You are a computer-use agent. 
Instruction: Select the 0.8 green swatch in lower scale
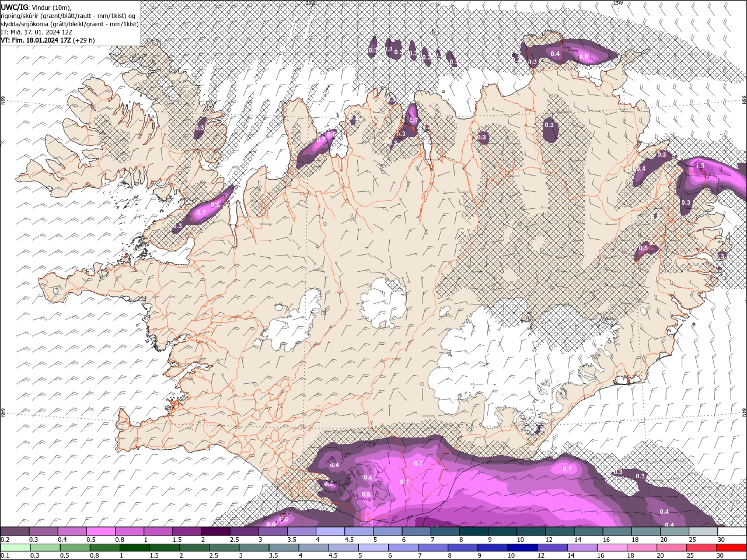pyautogui.click(x=104, y=548)
